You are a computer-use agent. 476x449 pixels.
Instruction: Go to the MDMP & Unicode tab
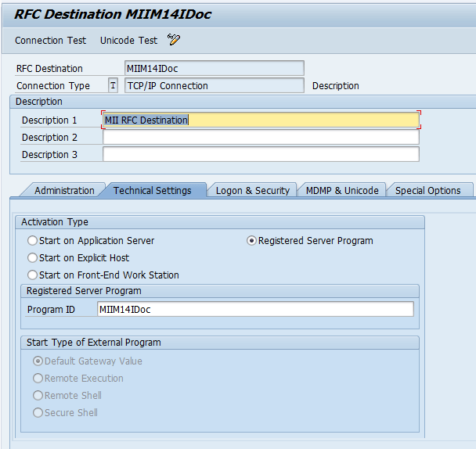(x=342, y=190)
